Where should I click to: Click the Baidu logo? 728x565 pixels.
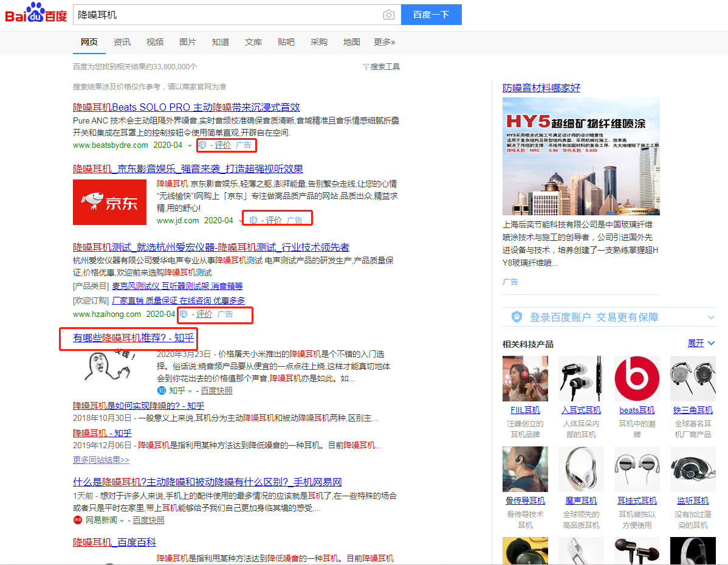(x=36, y=13)
